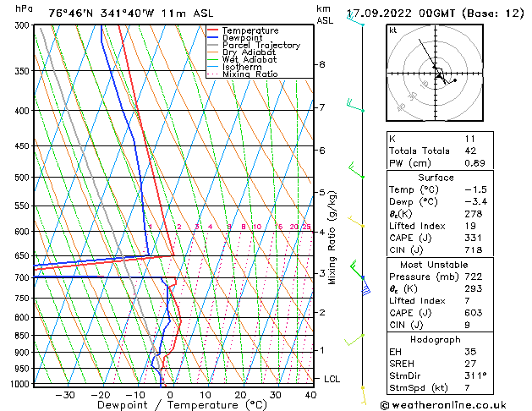
Task: Click the 'Dewpoint' legend entry
Action: 242,38
